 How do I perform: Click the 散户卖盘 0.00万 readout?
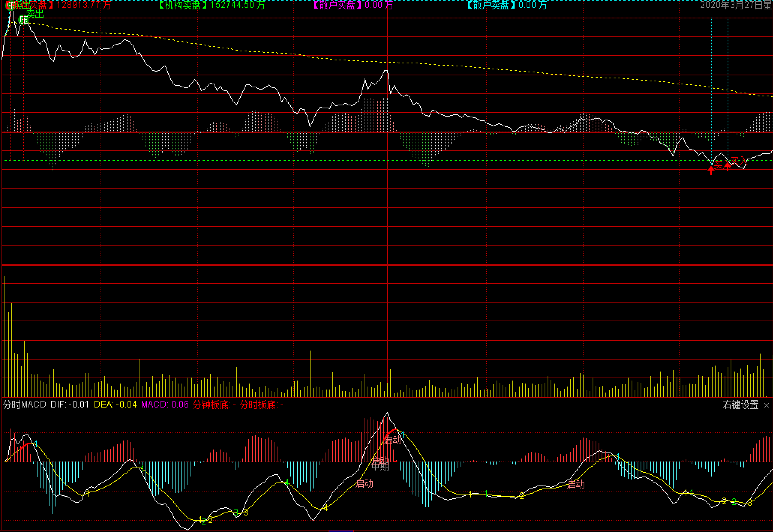(507, 5)
